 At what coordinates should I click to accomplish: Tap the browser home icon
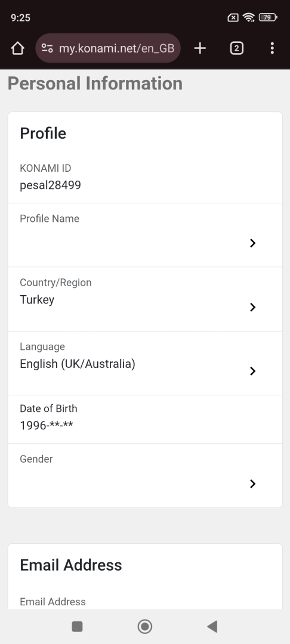pyautogui.click(x=18, y=48)
